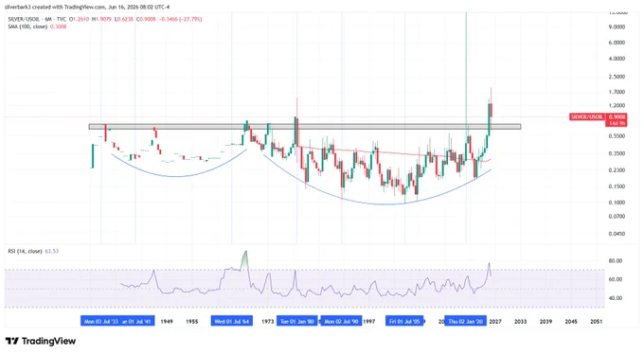644x354 pixels.
Task: Click the 9.0000 price axis label
Action: click(617, 27)
